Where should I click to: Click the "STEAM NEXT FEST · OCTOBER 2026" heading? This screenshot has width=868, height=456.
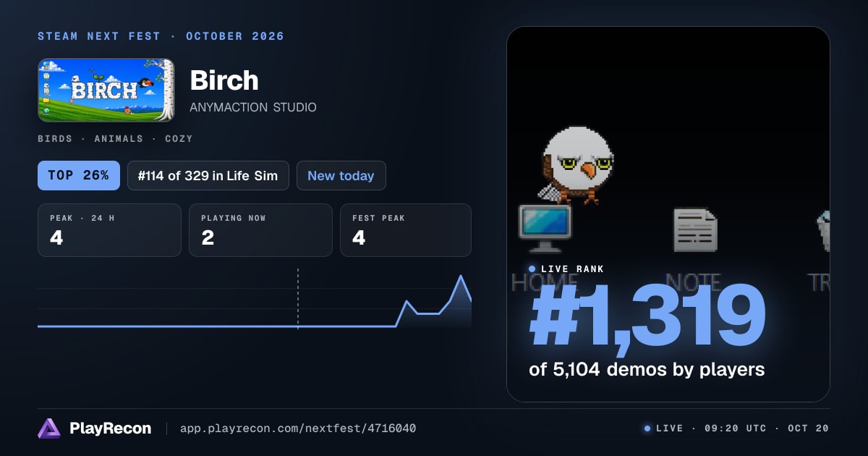coord(161,36)
